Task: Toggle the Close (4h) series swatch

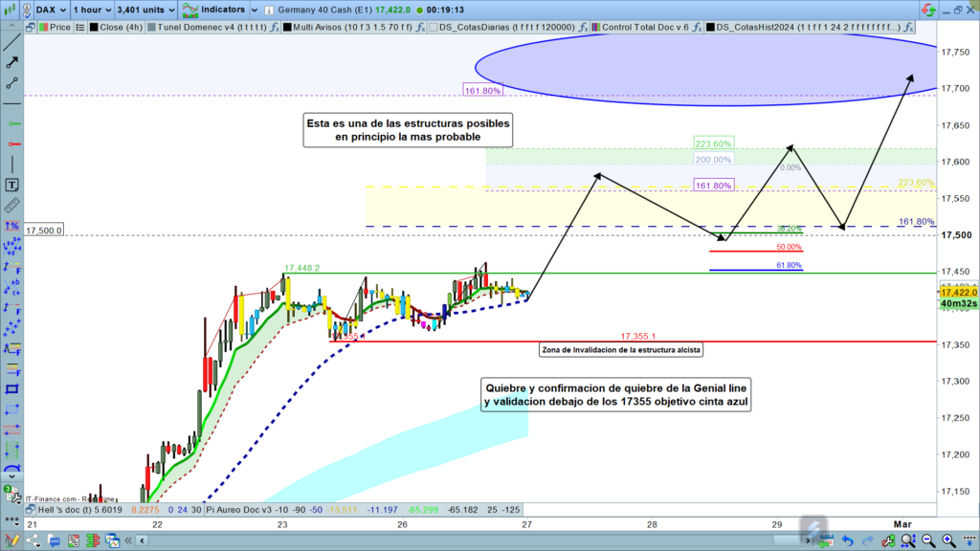Action: pos(92,28)
